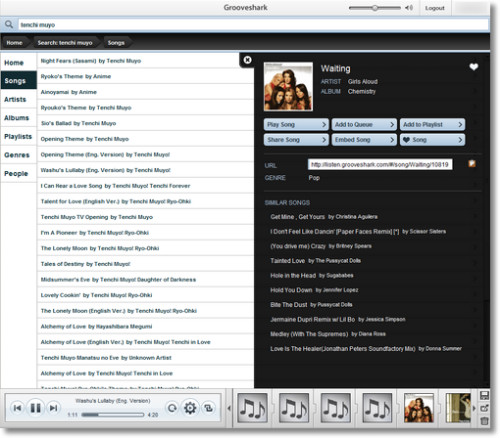Click Add to Queue button
The image size is (500, 438).
click(364, 124)
